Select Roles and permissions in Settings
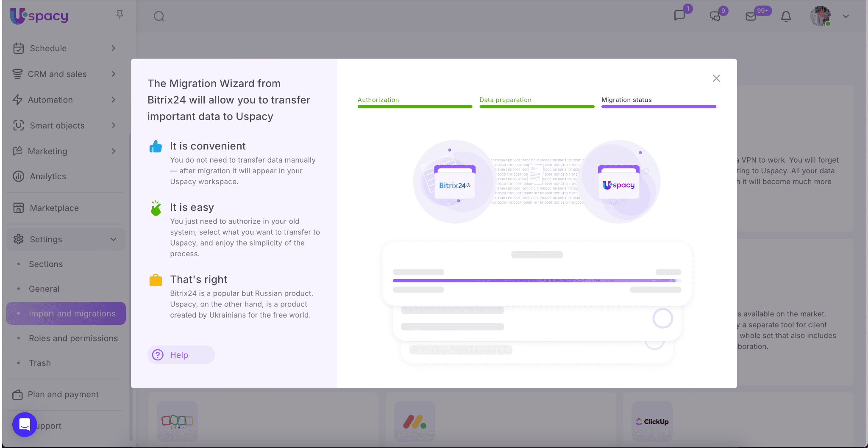The height and width of the screenshot is (448, 868). [x=73, y=338]
